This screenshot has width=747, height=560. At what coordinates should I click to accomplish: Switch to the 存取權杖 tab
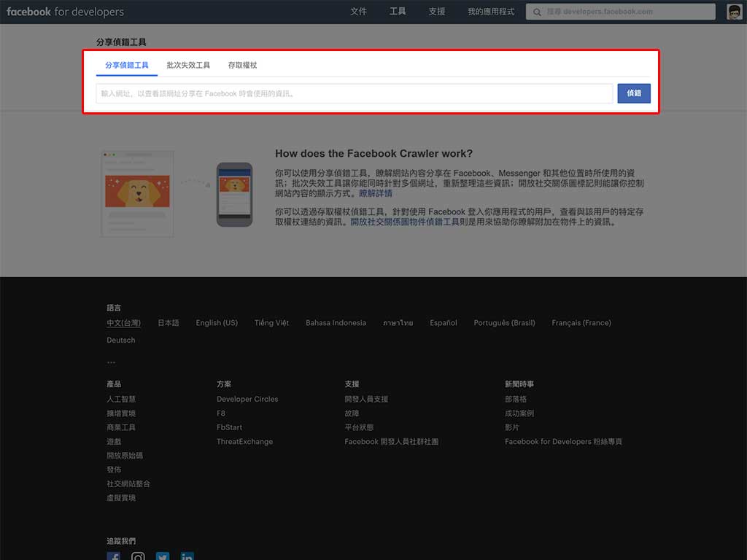point(242,65)
